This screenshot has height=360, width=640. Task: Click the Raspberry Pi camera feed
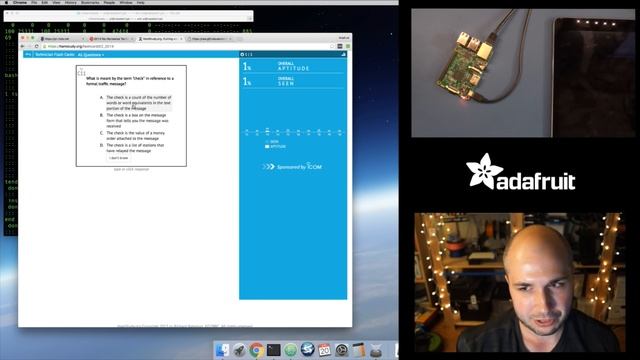click(523, 73)
